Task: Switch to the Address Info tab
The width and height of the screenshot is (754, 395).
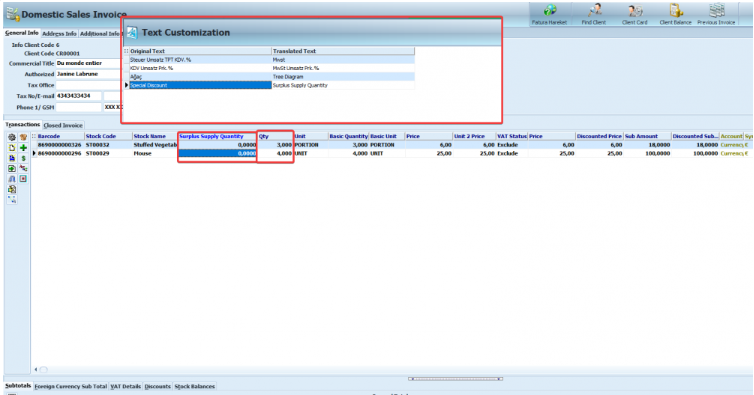Action: (59, 34)
